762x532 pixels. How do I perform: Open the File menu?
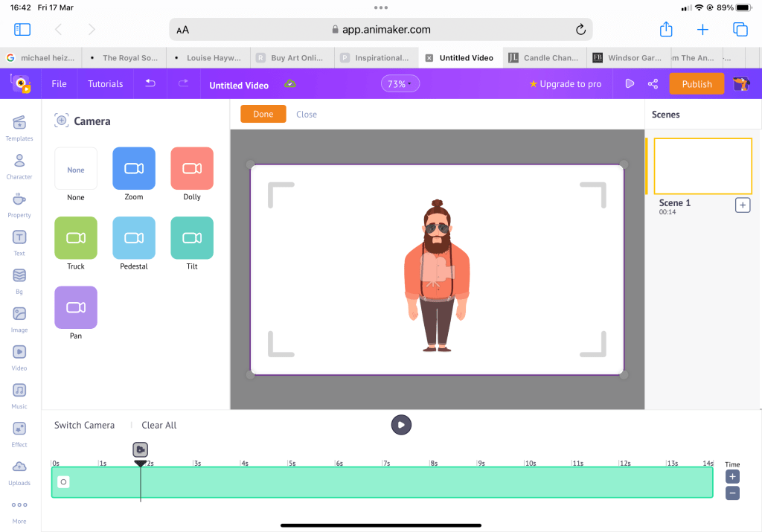(x=59, y=84)
